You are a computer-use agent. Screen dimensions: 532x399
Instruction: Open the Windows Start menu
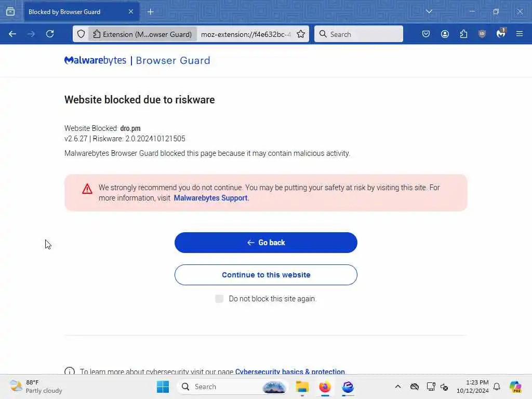(163, 387)
